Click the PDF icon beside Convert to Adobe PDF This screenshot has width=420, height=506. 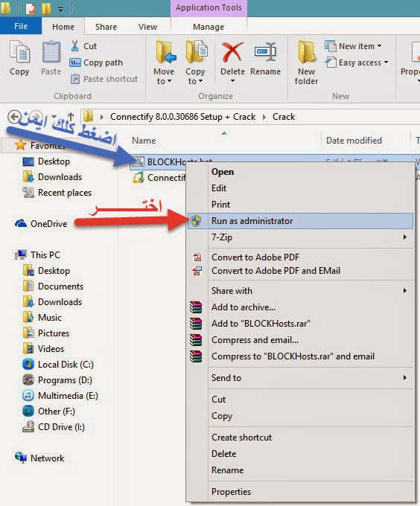tap(197, 257)
